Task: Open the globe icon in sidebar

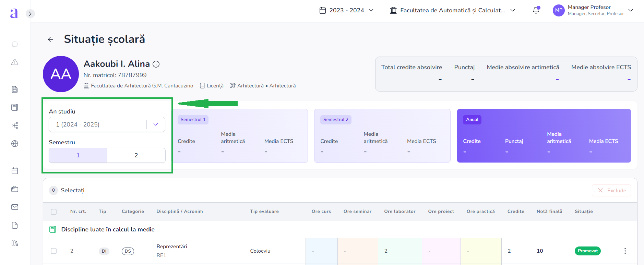Action: click(15, 144)
